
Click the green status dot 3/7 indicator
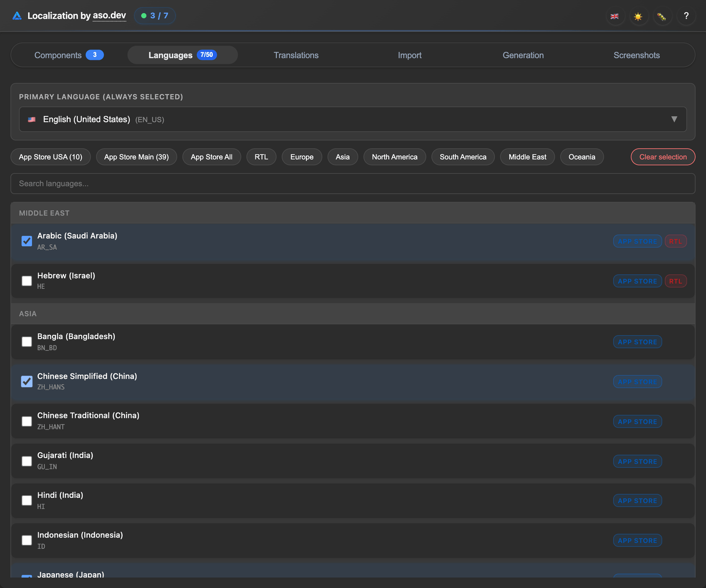click(144, 16)
